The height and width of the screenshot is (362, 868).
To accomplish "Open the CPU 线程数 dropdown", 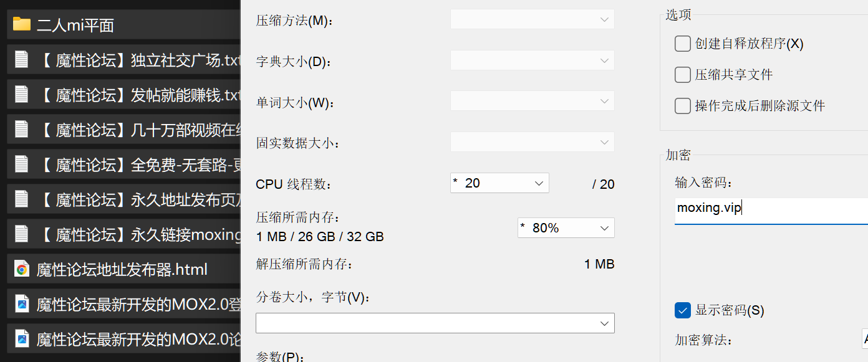I will (499, 183).
